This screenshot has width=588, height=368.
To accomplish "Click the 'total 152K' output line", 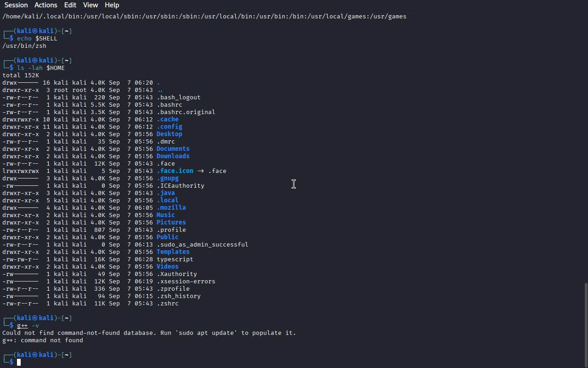I will click(21, 75).
